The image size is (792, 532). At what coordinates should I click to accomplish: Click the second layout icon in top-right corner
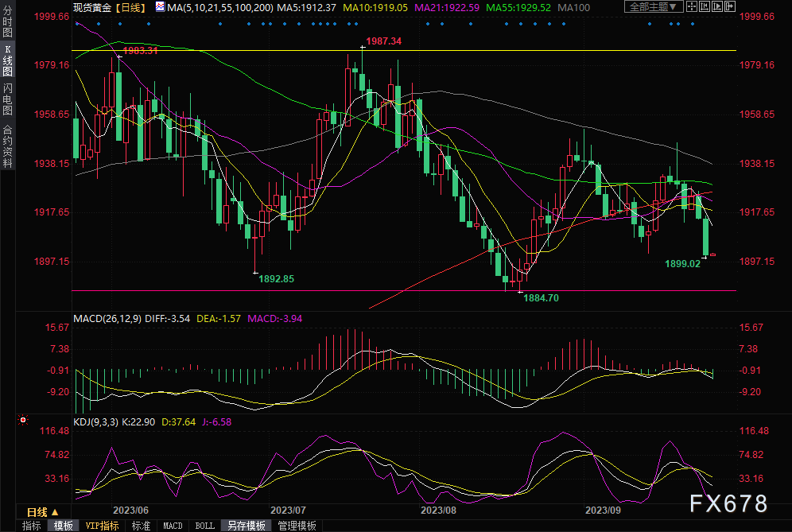(706, 7)
